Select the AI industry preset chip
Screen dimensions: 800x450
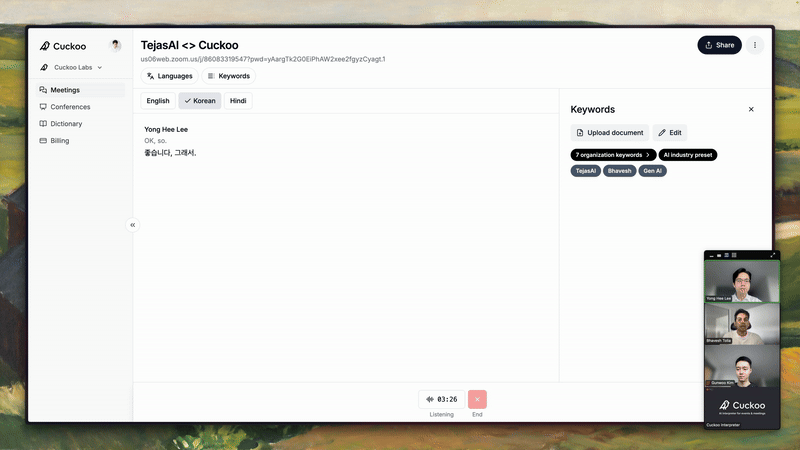(x=687, y=155)
